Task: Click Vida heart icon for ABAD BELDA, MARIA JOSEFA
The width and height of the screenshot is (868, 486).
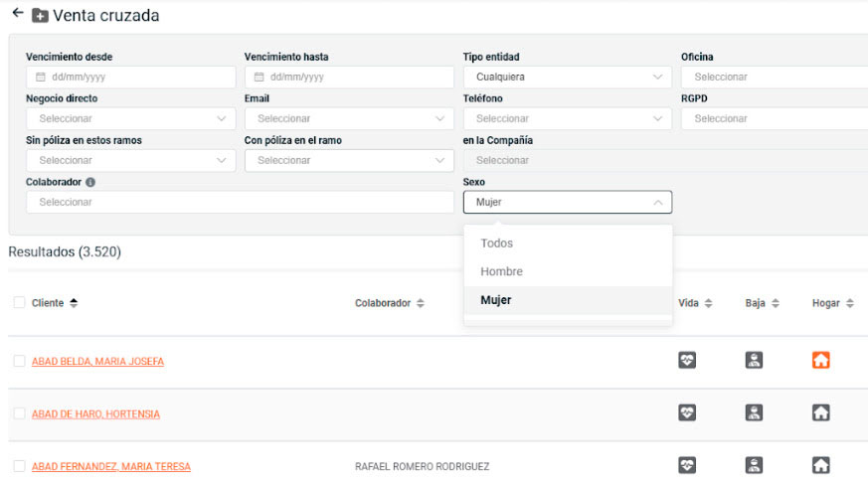Action: (687, 361)
